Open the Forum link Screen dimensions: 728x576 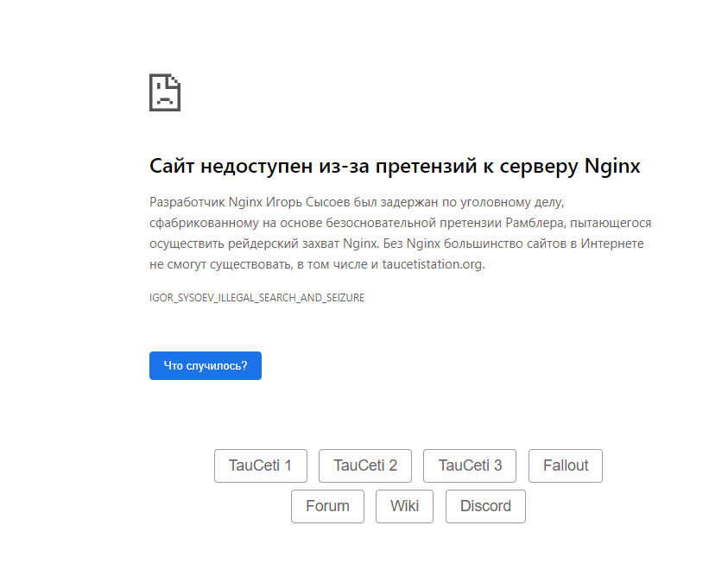[x=327, y=506]
